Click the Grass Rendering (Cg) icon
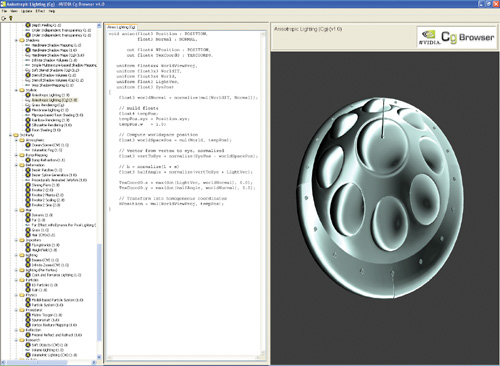 28,105
